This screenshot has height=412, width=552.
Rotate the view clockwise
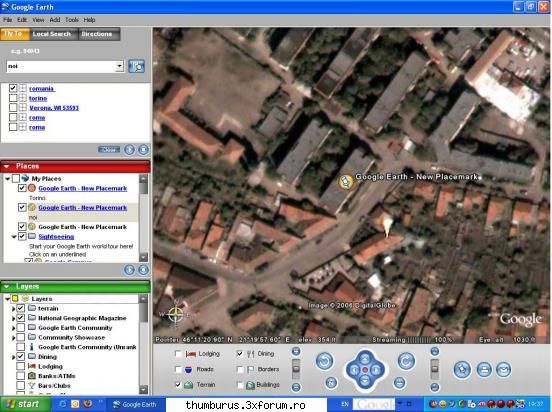coord(406,361)
